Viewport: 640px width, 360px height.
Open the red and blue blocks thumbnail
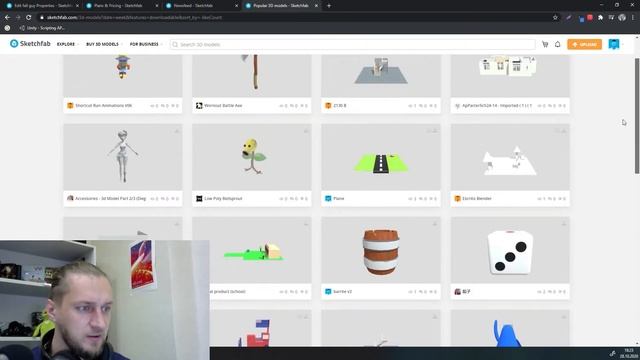click(x=260, y=328)
